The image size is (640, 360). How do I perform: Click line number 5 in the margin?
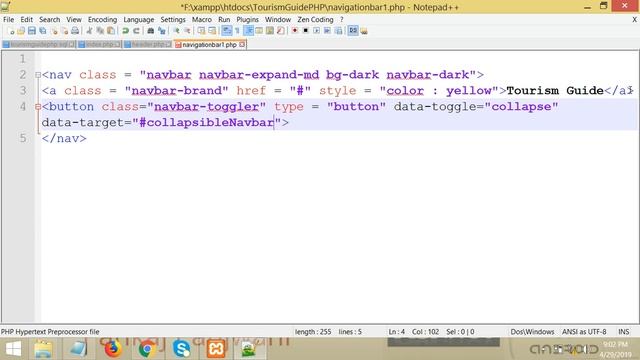coord(23,138)
